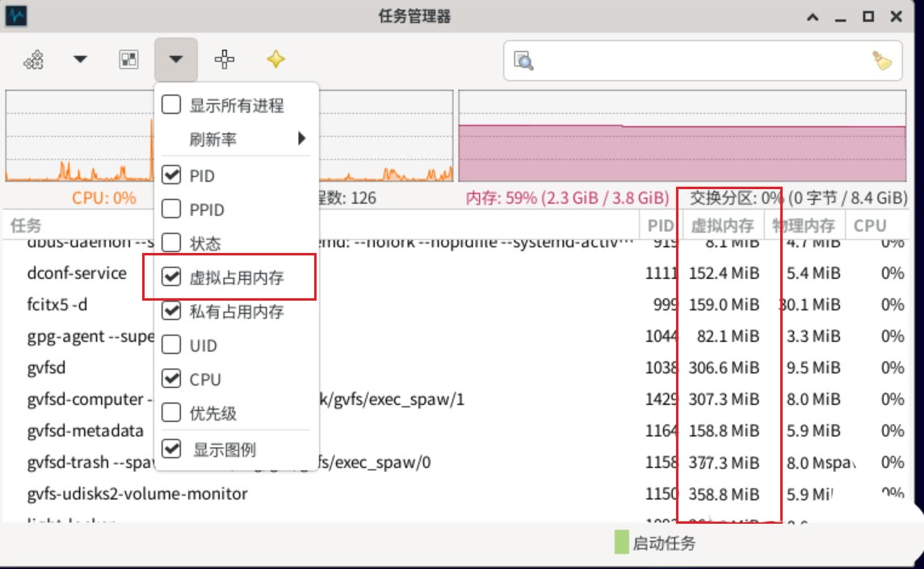Uncheck the PID column option

(x=171, y=175)
